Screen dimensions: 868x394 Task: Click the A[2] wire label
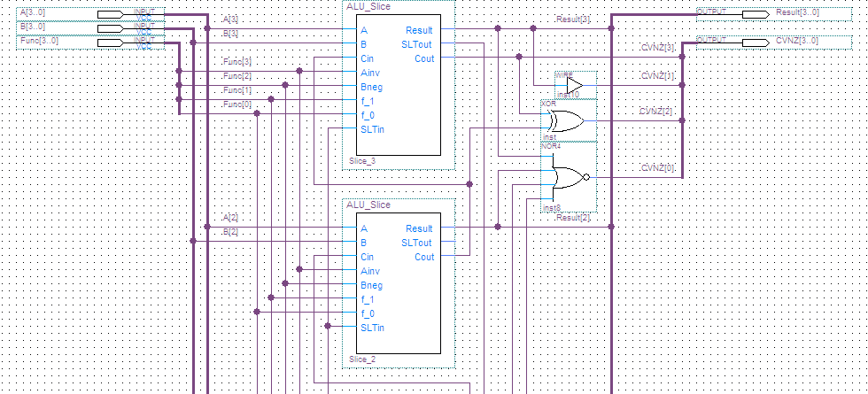230,217
